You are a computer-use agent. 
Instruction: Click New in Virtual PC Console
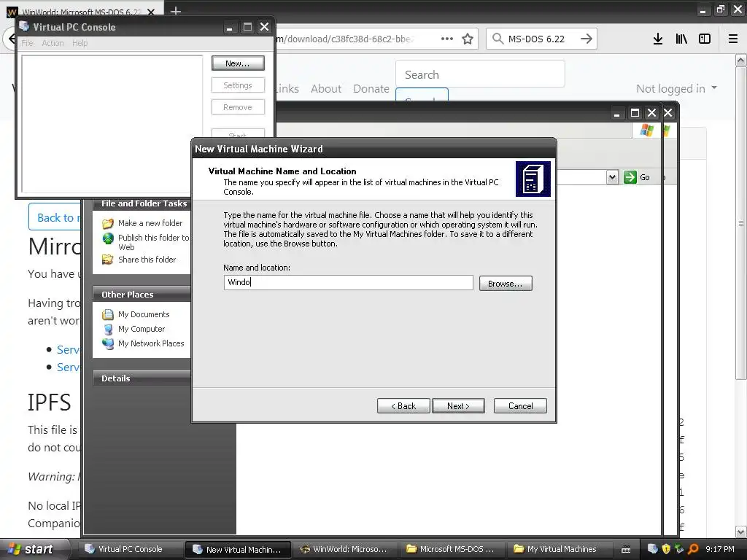[238, 63]
